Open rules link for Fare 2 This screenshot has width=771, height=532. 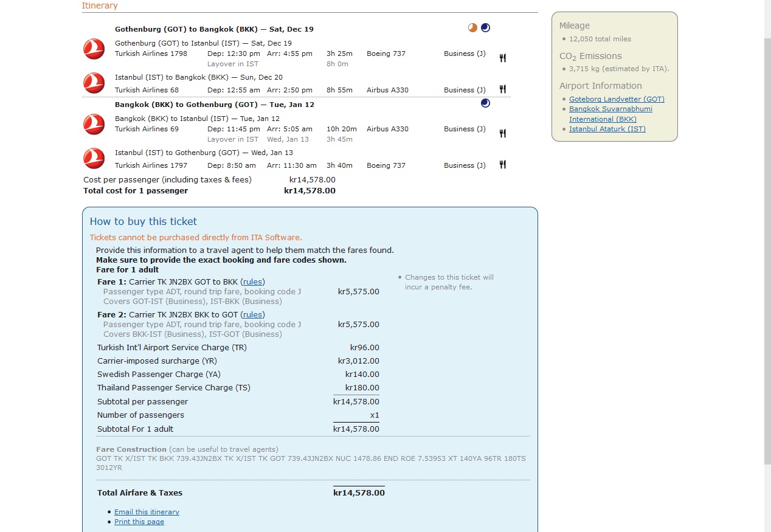coord(253,314)
